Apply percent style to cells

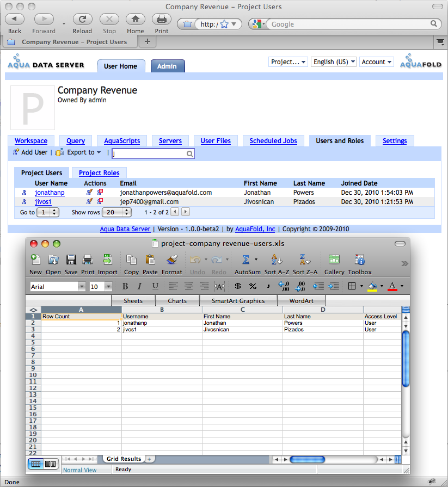pos(253,286)
